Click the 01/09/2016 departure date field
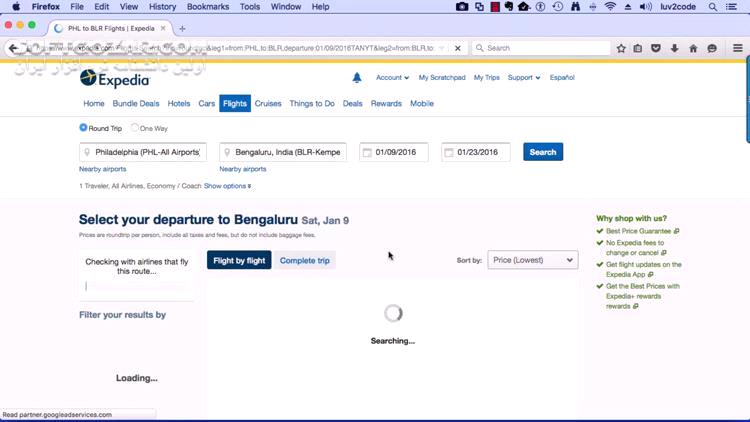750x422 pixels. (394, 152)
